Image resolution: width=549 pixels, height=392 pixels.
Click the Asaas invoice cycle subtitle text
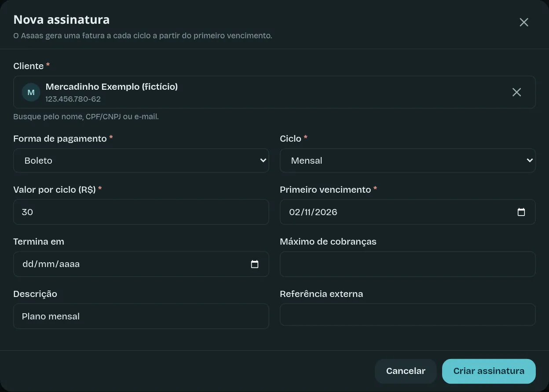[x=143, y=36]
